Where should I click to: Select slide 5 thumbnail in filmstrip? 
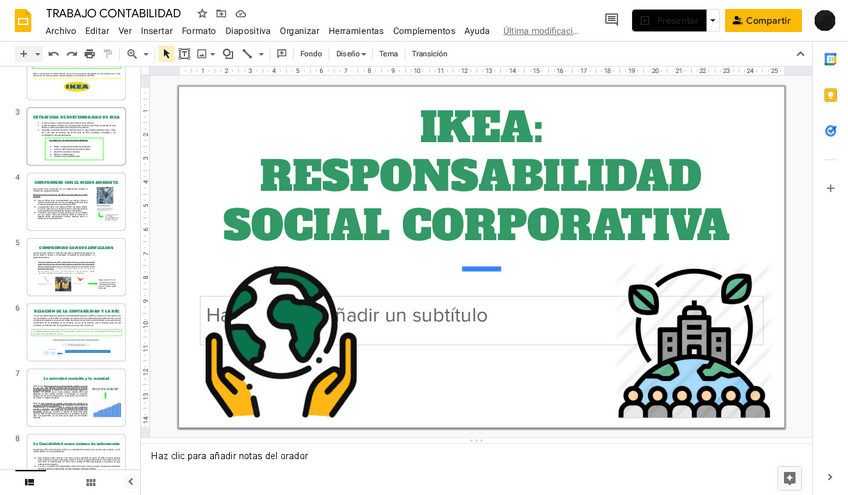(76, 266)
